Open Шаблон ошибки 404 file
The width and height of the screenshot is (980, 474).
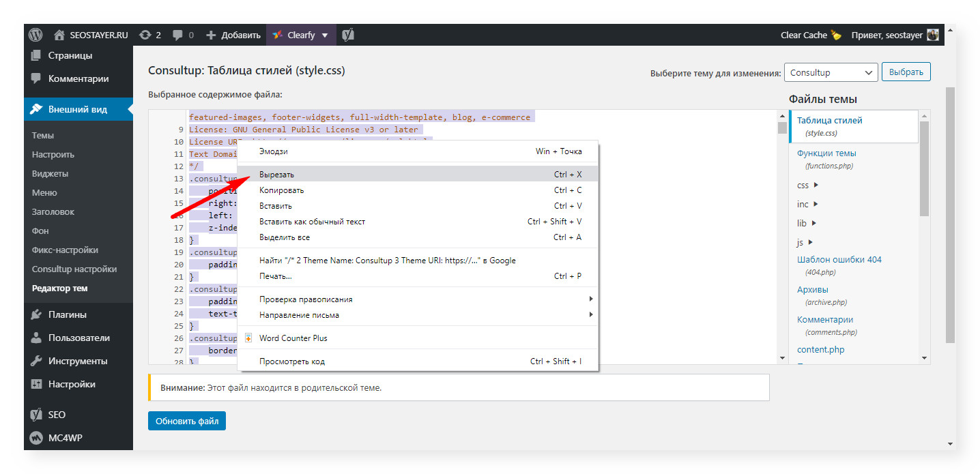[839, 265]
